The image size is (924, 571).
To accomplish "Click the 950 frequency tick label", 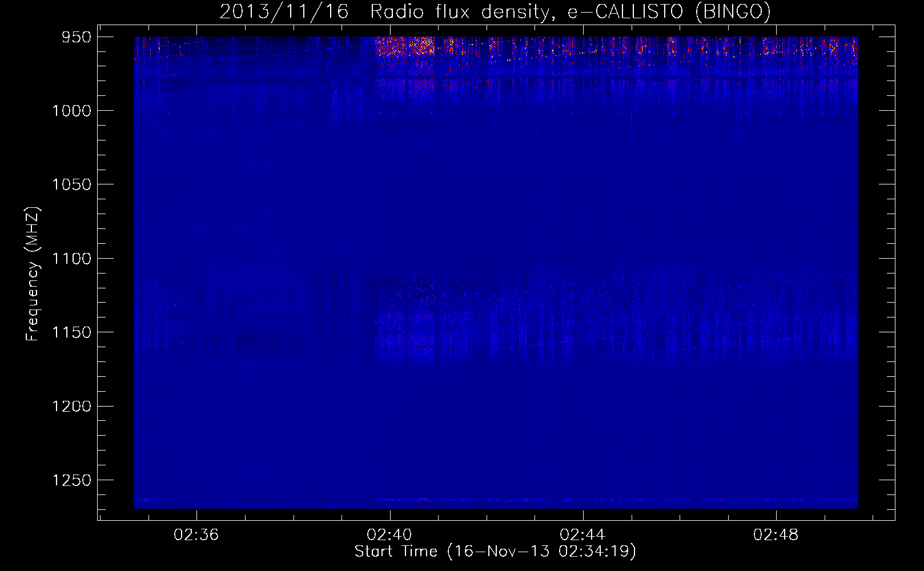I will [77, 37].
